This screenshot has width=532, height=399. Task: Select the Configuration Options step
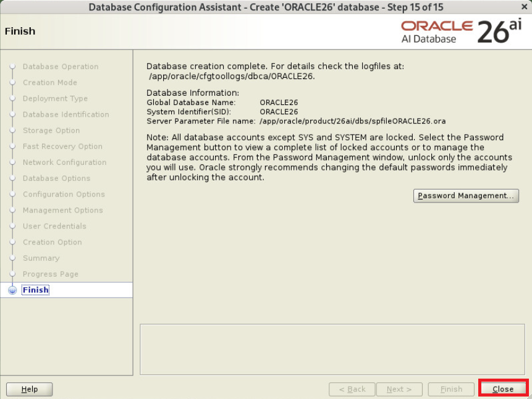pos(64,194)
